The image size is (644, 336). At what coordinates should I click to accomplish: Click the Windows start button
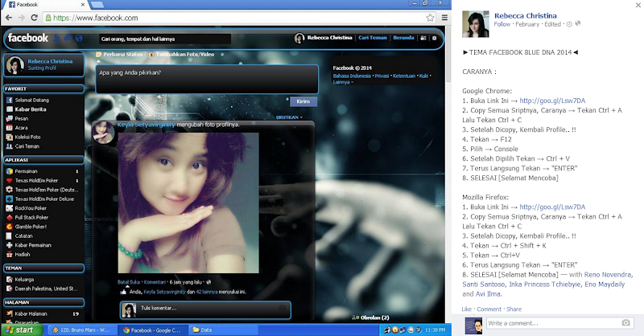point(22,330)
